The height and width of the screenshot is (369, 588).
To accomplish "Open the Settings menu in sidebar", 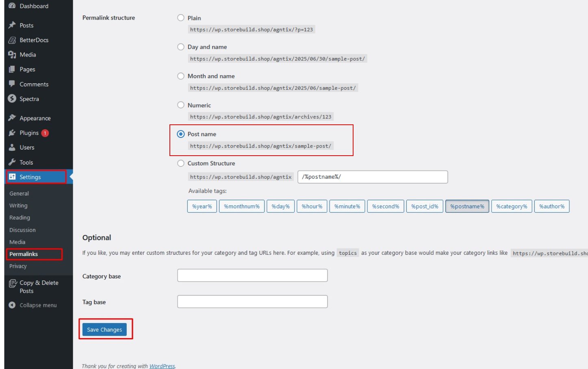I will tap(30, 177).
